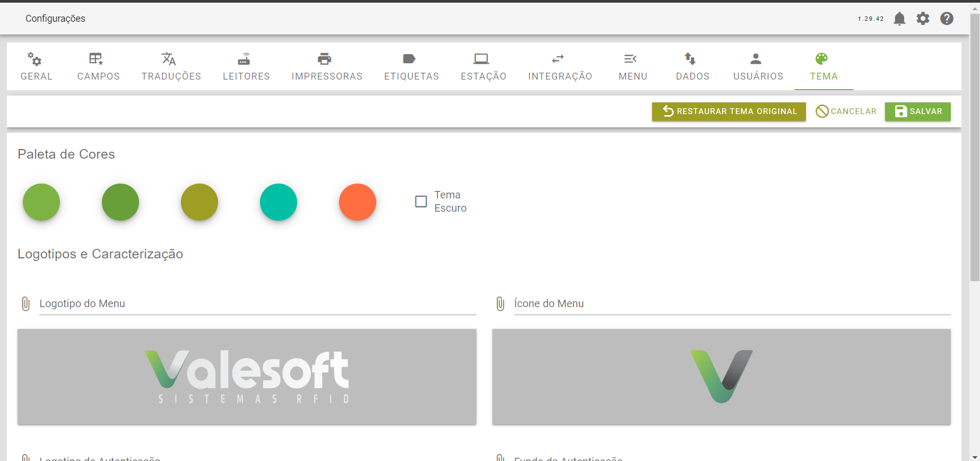980x461 pixels.
Task: Pick the light green palette color
Action: click(x=41, y=202)
